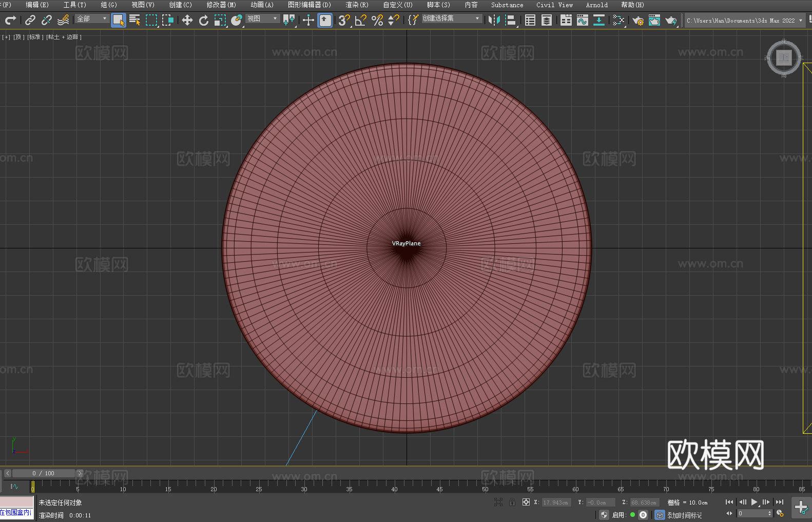The width and height of the screenshot is (812, 522).
Task: Open the 渲染(R) menu
Action: (x=357, y=5)
